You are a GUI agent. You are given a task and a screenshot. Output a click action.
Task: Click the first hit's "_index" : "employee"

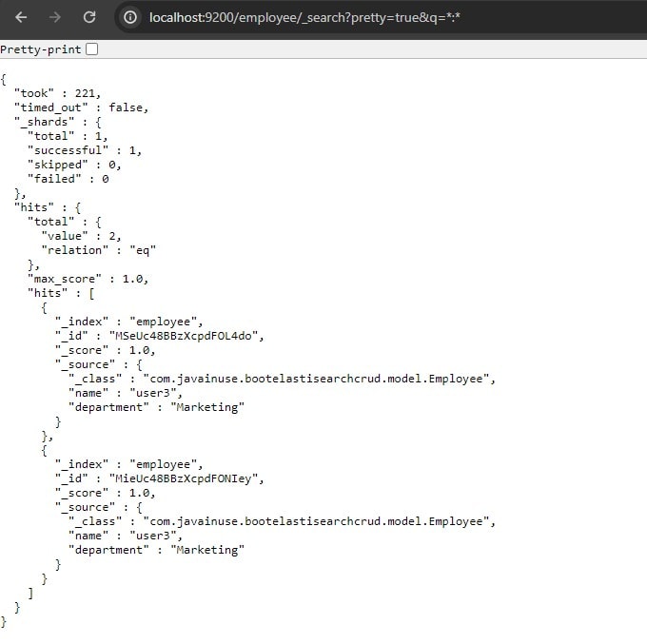click(129, 322)
